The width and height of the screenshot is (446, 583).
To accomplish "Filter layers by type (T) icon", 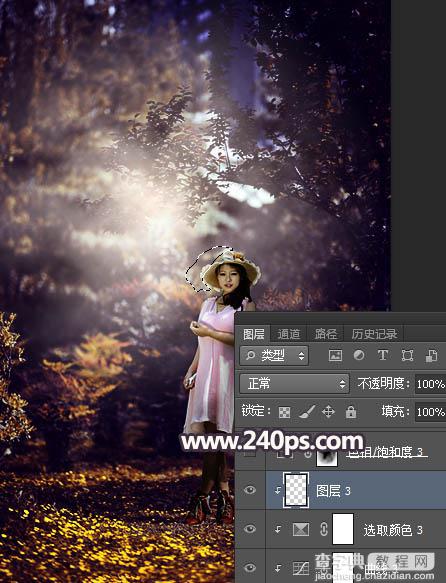I will tap(383, 356).
